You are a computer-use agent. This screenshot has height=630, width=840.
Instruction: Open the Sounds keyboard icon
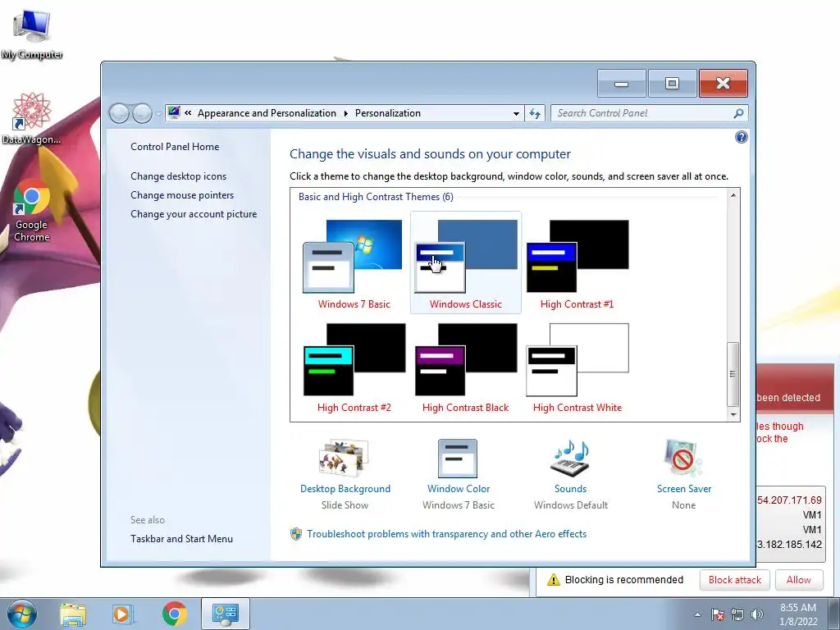pos(570,459)
